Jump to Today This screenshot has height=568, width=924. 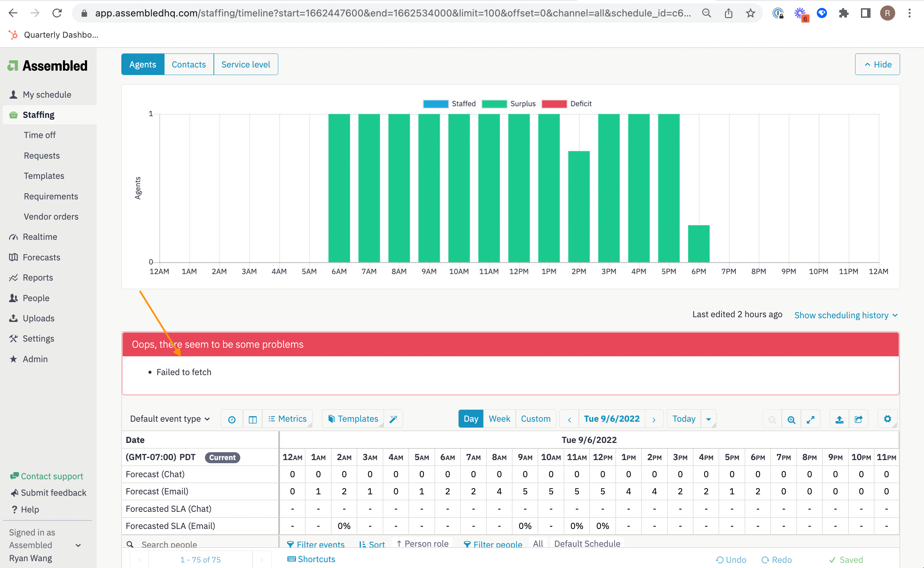click(x=683, y=419)
